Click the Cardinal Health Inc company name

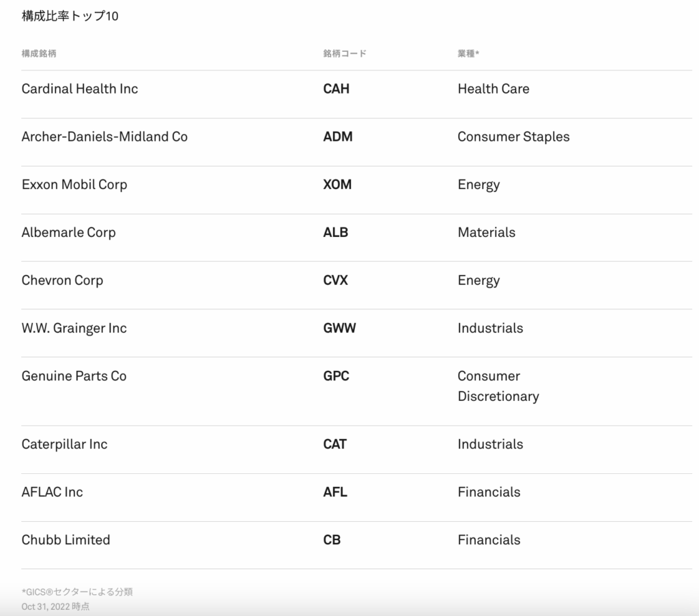(x=80, y=89)
